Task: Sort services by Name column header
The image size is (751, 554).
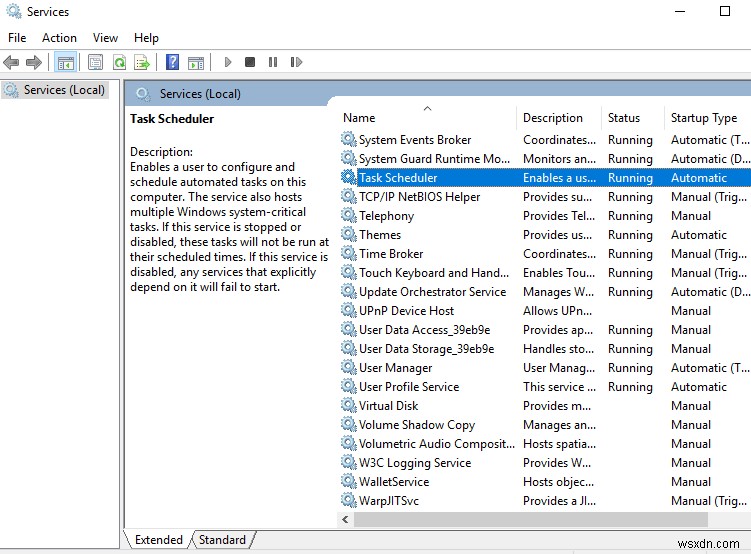Action: click(x=360, y=118)
